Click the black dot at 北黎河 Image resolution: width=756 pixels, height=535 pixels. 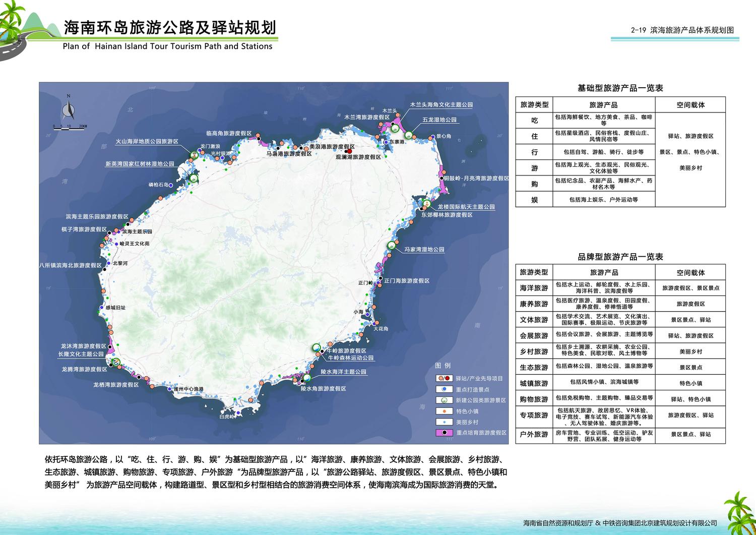pyautogui.click(x=109, y=263)
